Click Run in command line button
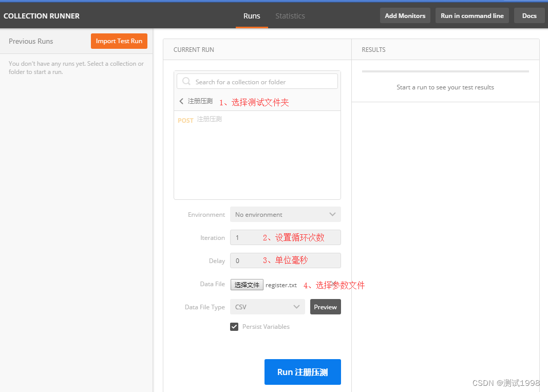 click(x=472, y=16)
